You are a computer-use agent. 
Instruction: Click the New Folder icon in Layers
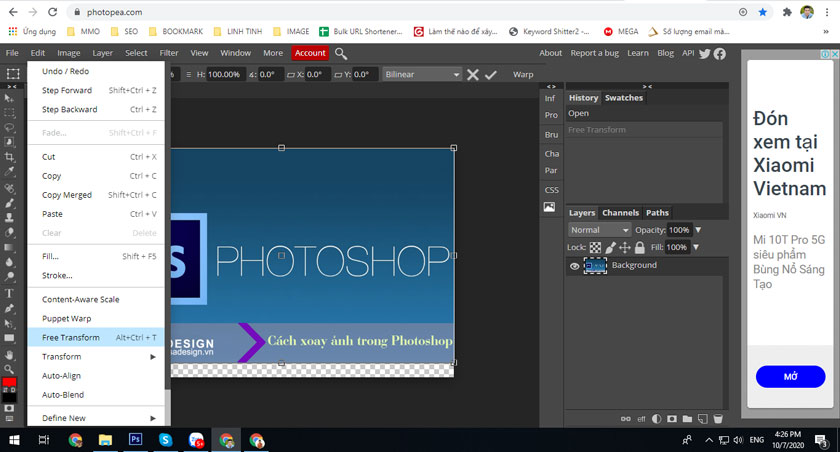[687, 419]
